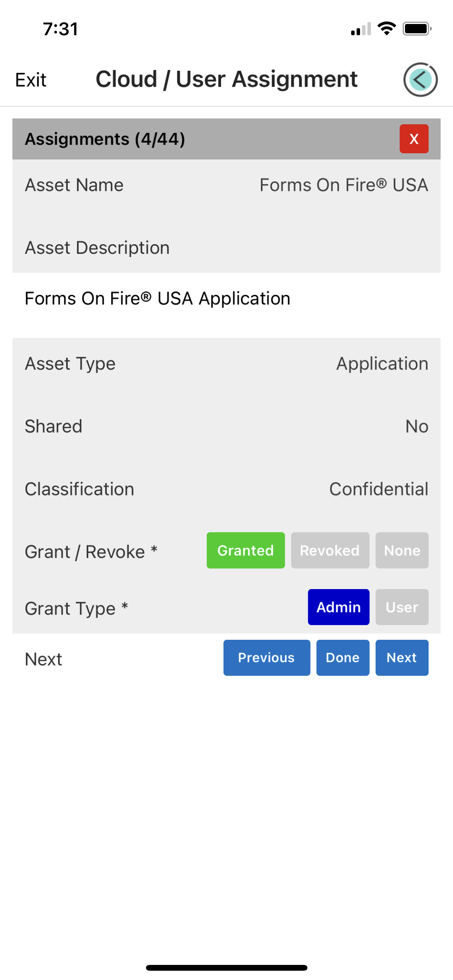The width and height of the screenshot is (453, 980).
Task: Tap the red X on Assignments header
Action: click(414, 139)
